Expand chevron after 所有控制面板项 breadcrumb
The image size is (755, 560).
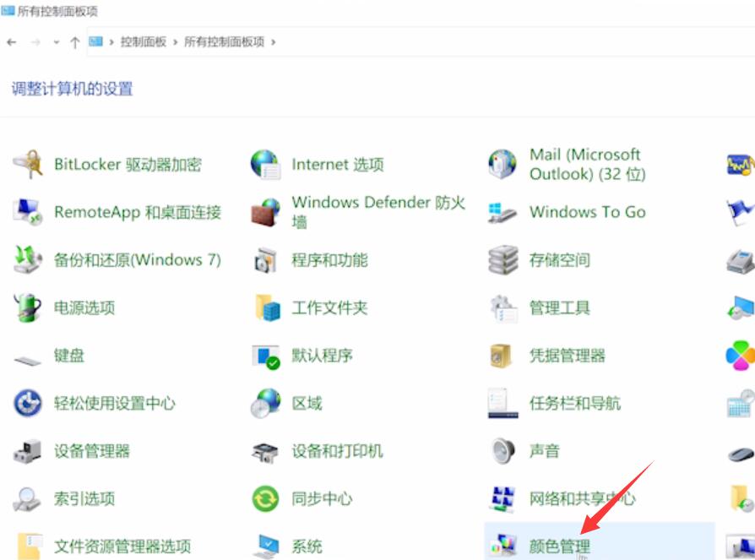(x=273, y=42)
